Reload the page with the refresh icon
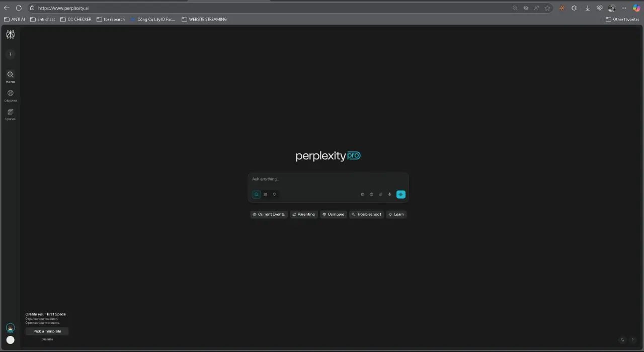 (19, 8)
